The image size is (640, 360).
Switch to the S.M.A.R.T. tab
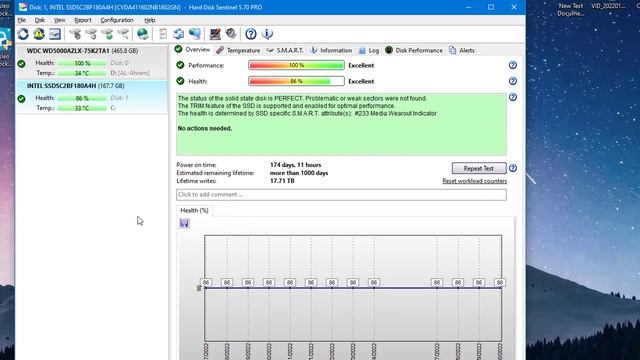point(285,50)
